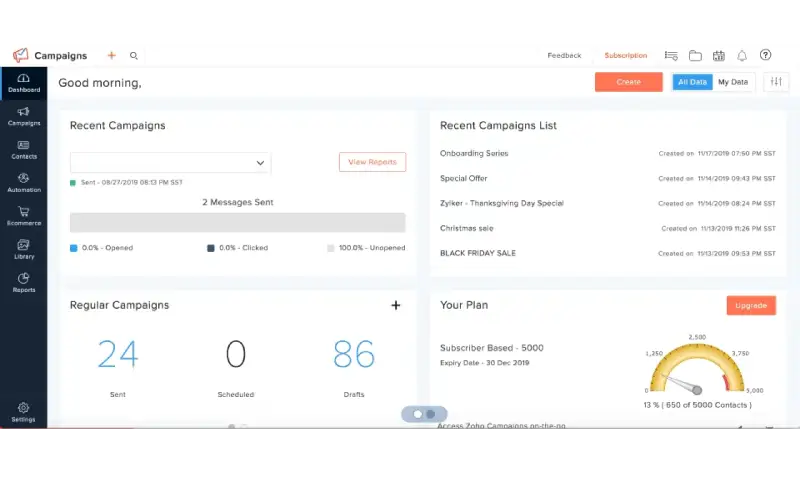Open Library in sidebar
This screenshot has height=500, width=800.
coord(23,250)
